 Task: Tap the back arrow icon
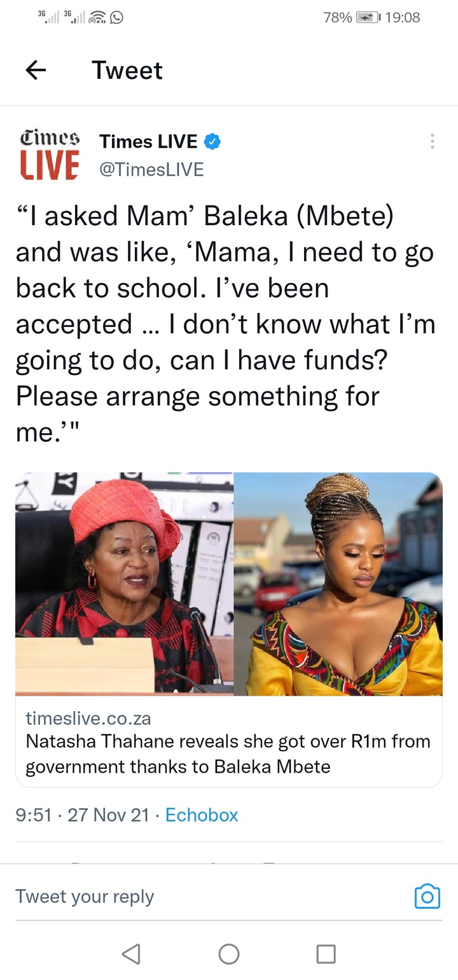[x=36, y=70]
